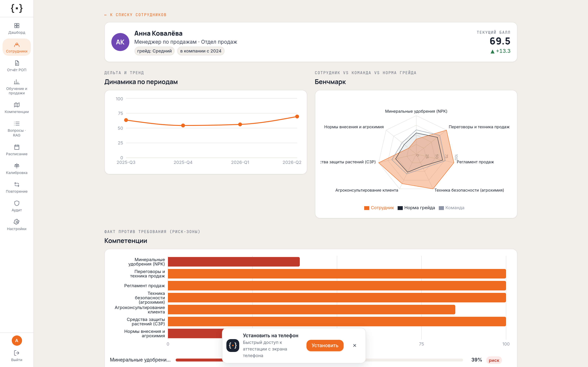This screenshot has width=588, height=367.
Task: Toggle Норма грейда series in legend
Action: click(x=416, y=208)
